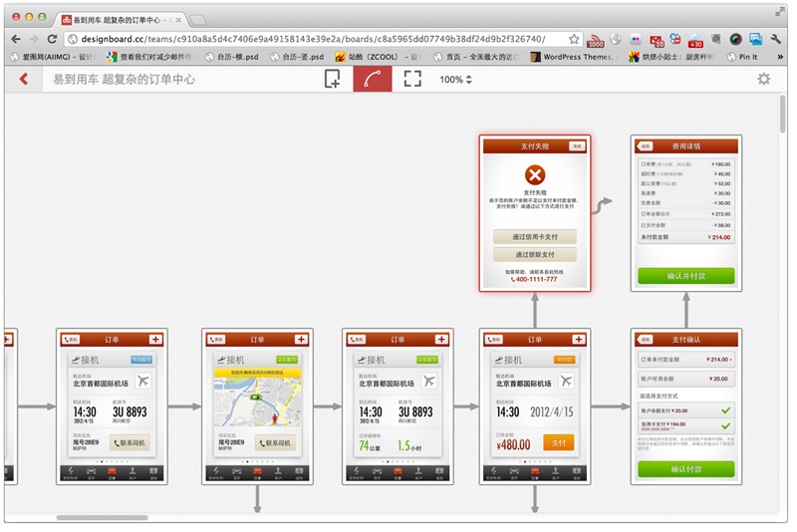This screenshot has width=797, height=532.
Task: Click the orange 支付 pay button
Action: [558, 442]
